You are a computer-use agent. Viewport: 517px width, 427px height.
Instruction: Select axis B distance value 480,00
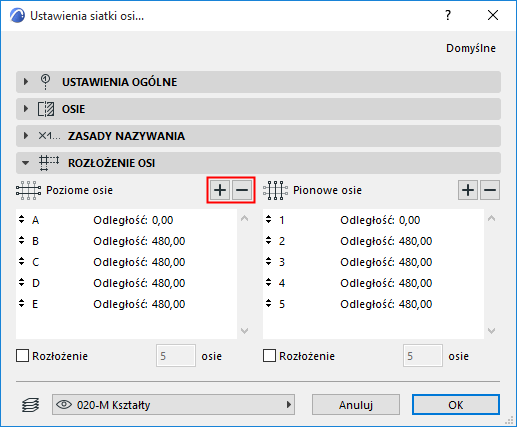169,241
